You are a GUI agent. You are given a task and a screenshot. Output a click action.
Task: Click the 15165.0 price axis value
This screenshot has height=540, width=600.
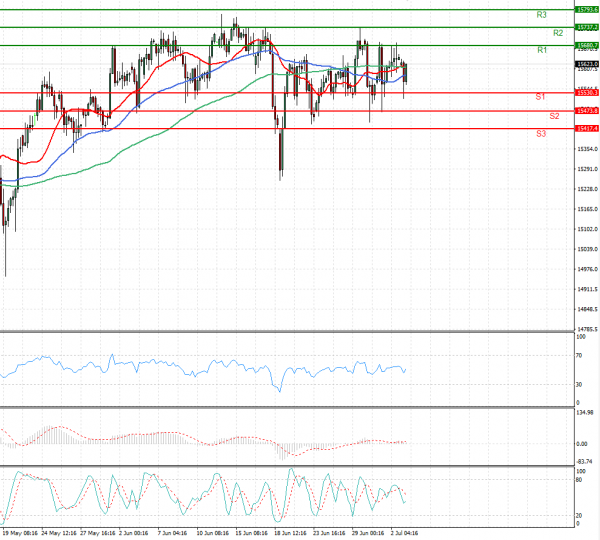click(587, 209)
